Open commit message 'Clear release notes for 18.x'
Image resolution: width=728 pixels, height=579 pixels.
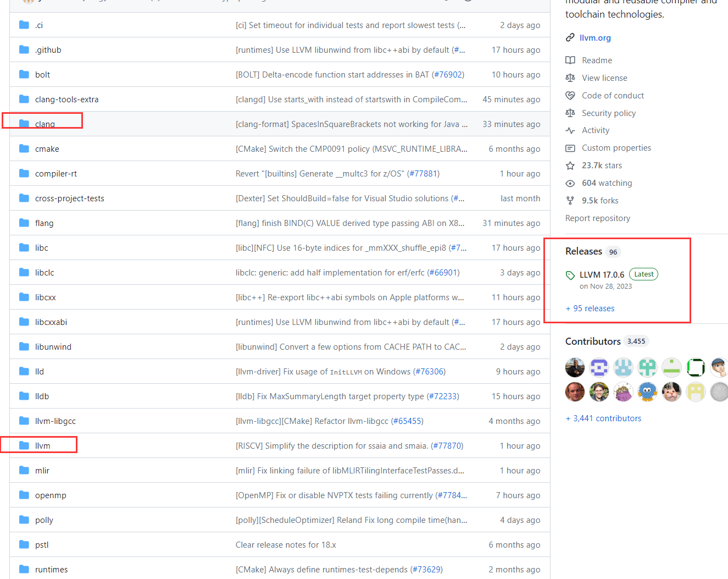[286, 544]
